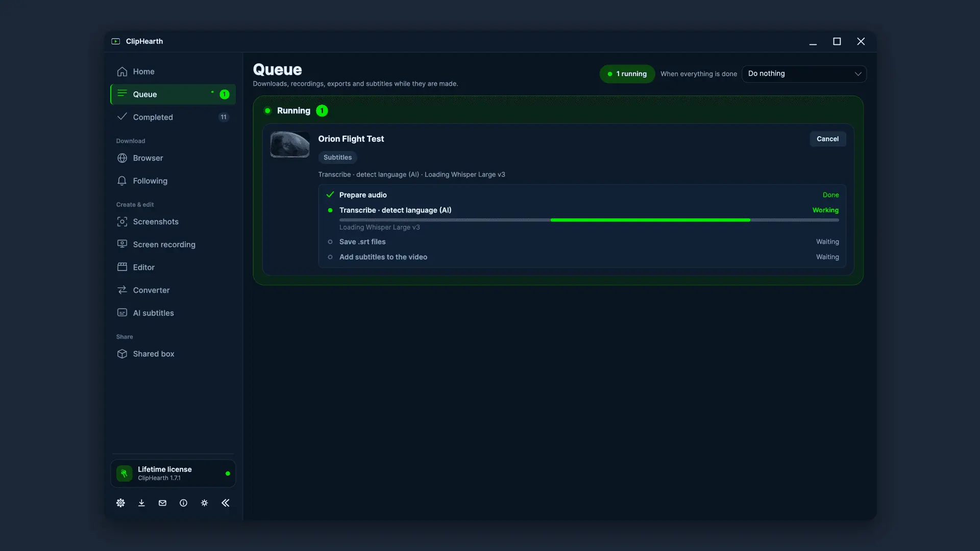Open the settings gear icon
This screenshot has width=980, height=551.
pyautogui.click(x=120, y=503)
